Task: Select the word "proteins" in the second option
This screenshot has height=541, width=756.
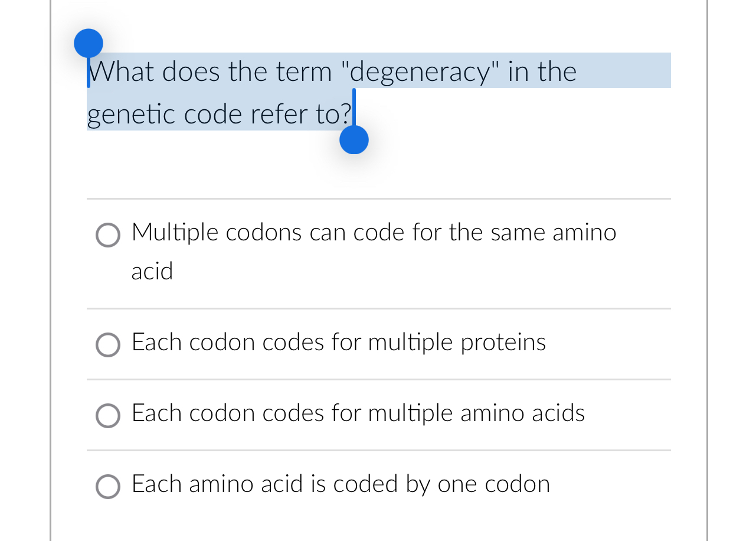Action: coord(503,343)
